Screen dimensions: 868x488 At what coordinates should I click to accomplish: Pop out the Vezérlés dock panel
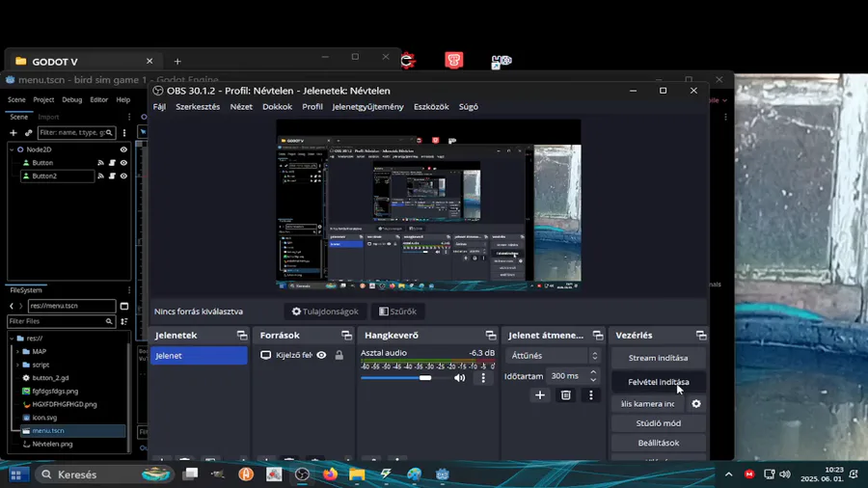click(701, 336)
